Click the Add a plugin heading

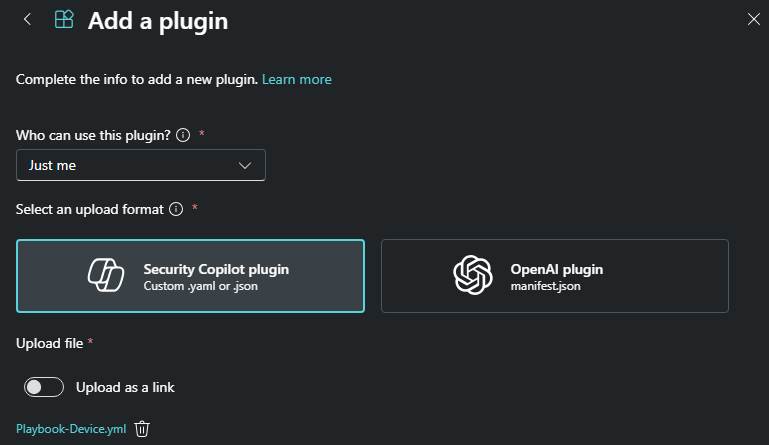click(158, 20)
